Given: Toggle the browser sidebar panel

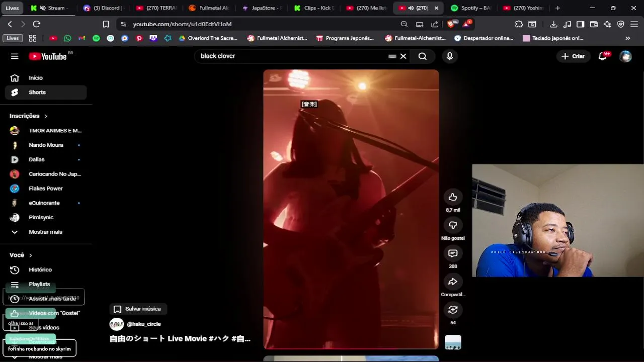Looking at the screenshot, I should pos(580,24).
